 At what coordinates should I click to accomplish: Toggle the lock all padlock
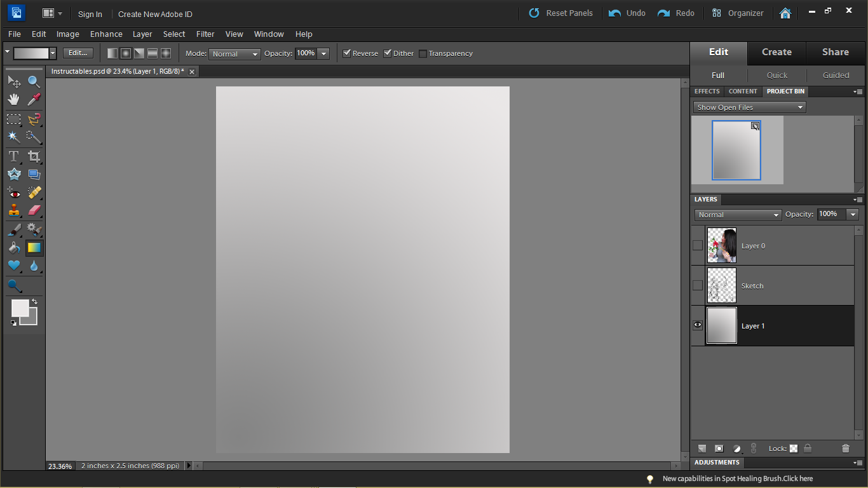(807, 449)
